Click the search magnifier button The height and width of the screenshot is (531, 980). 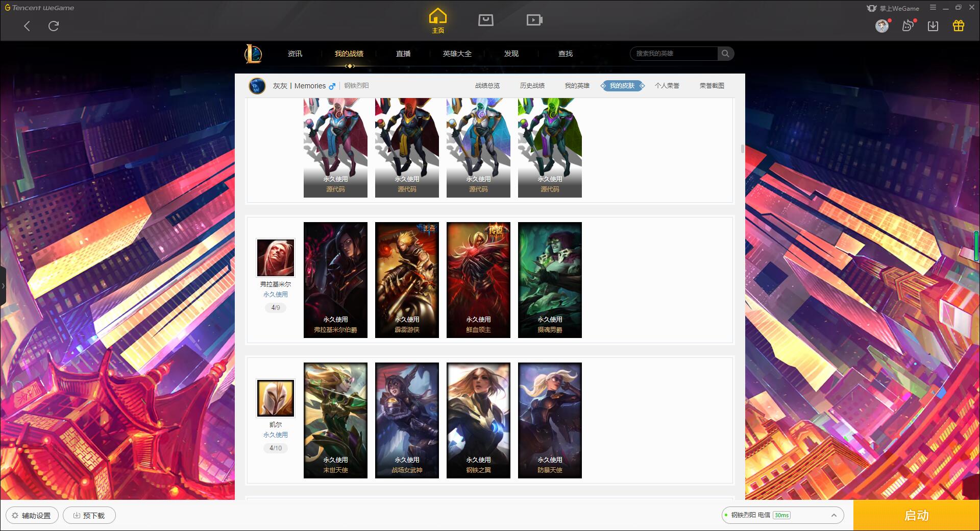coord(725,54)
